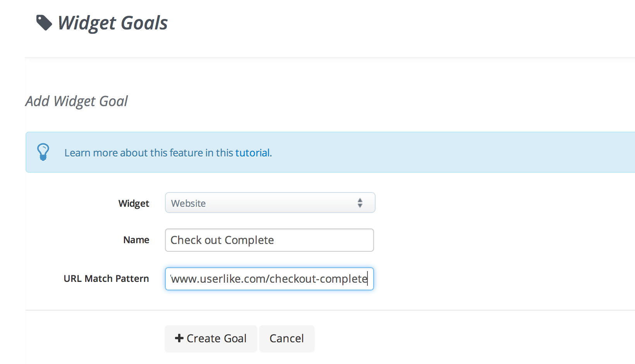Click the Widget field label
Image resolution: width=635 pixels, height=364 pixels.
click(134, 203)
